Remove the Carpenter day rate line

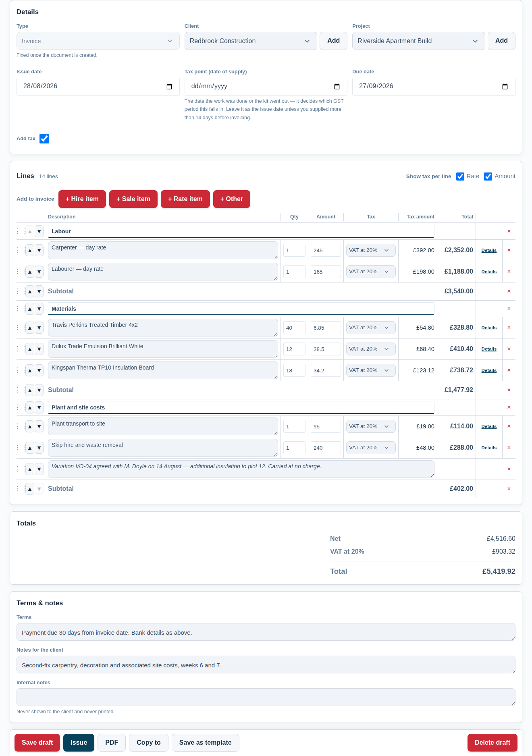coord(509,250)
